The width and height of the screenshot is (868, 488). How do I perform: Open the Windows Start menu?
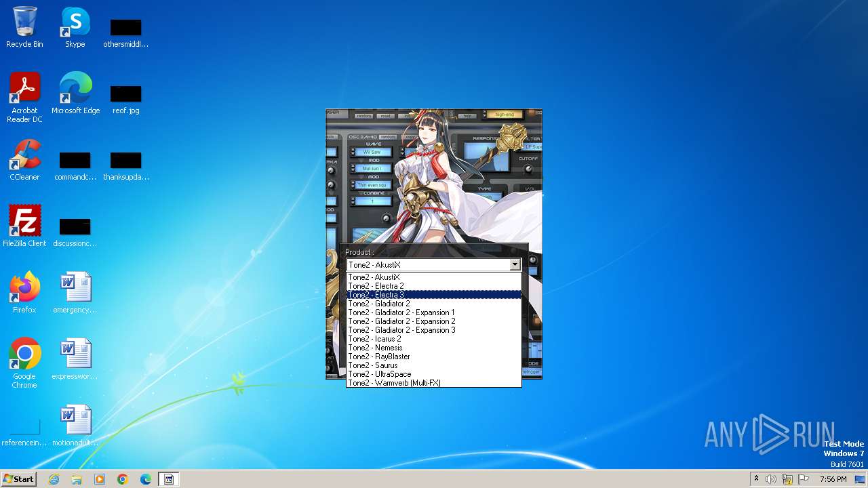click(18, 479)
